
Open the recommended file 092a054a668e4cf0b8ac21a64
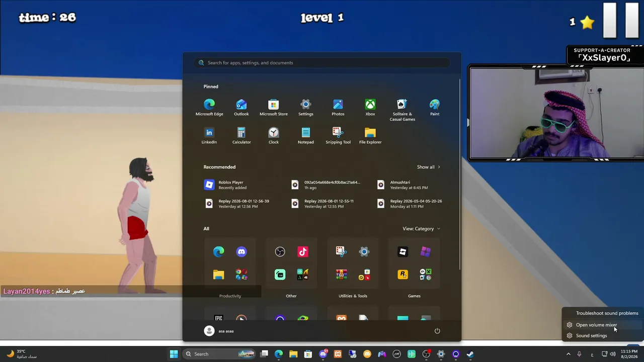[326, 185]
